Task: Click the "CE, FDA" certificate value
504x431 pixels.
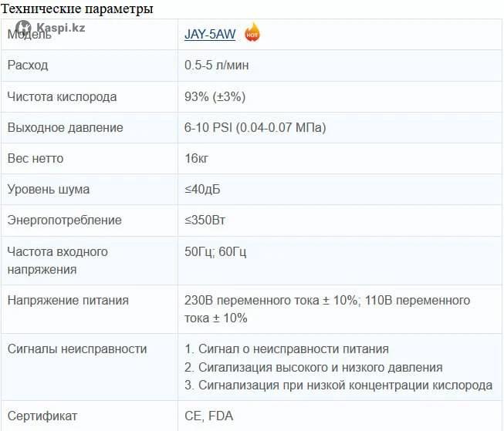Action: pyautogui.click(x=208, y=416)
